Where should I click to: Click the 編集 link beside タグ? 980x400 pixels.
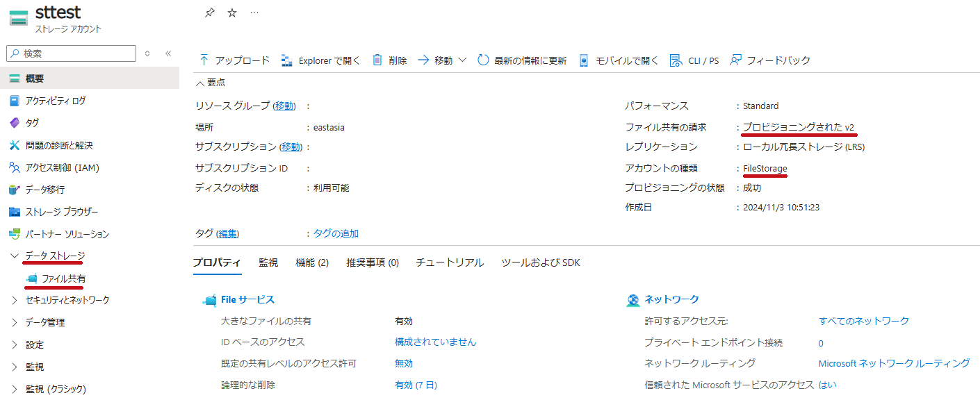click(x=228, y=234)
